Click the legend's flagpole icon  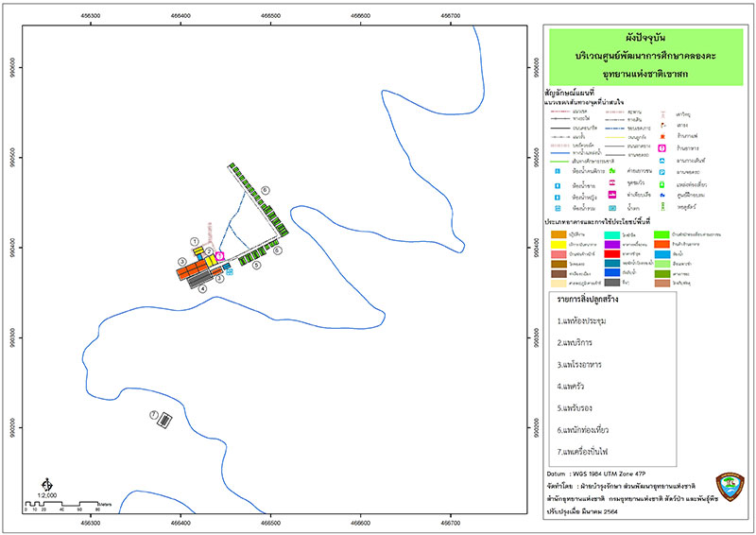[663, 126]
